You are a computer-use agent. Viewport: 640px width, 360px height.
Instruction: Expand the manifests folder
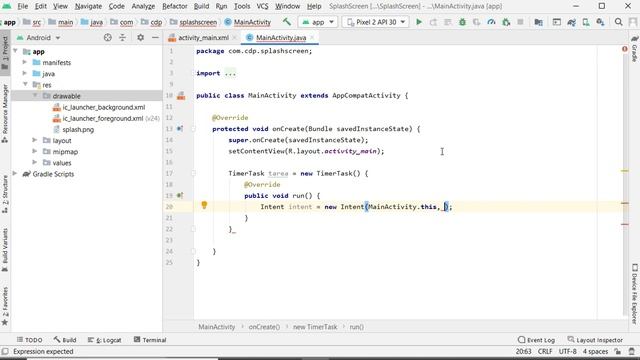tap(24, 62)
